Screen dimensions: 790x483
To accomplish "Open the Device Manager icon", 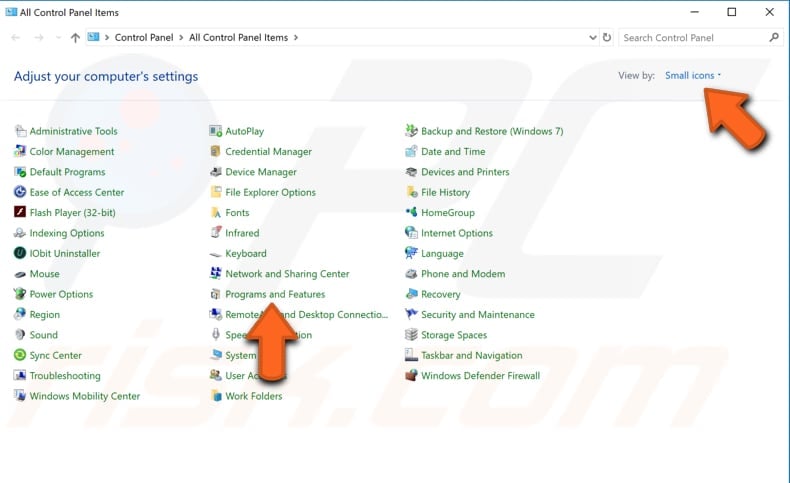I will [216, 172].
